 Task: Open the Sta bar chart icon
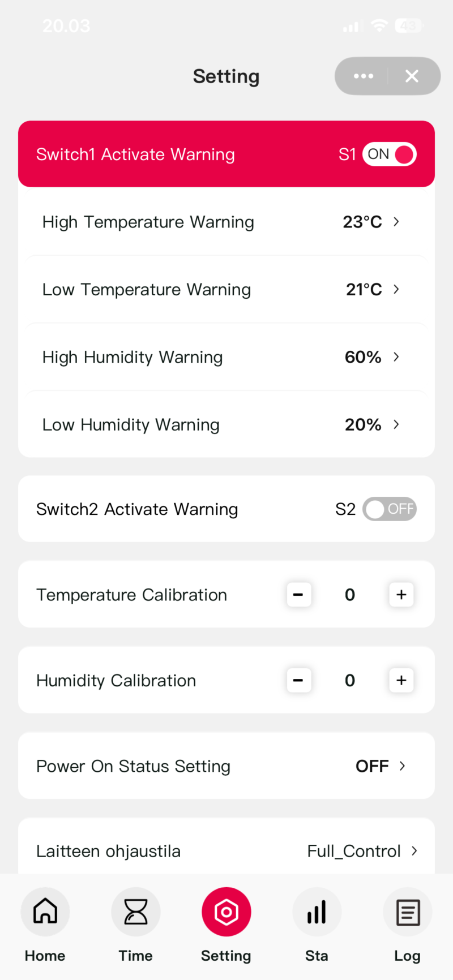point(317,912)
